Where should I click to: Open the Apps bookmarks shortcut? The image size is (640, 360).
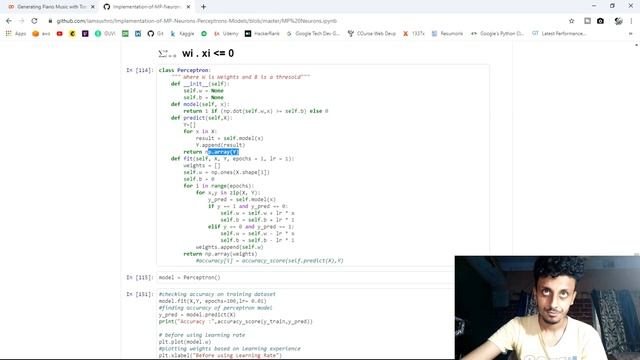16,33
